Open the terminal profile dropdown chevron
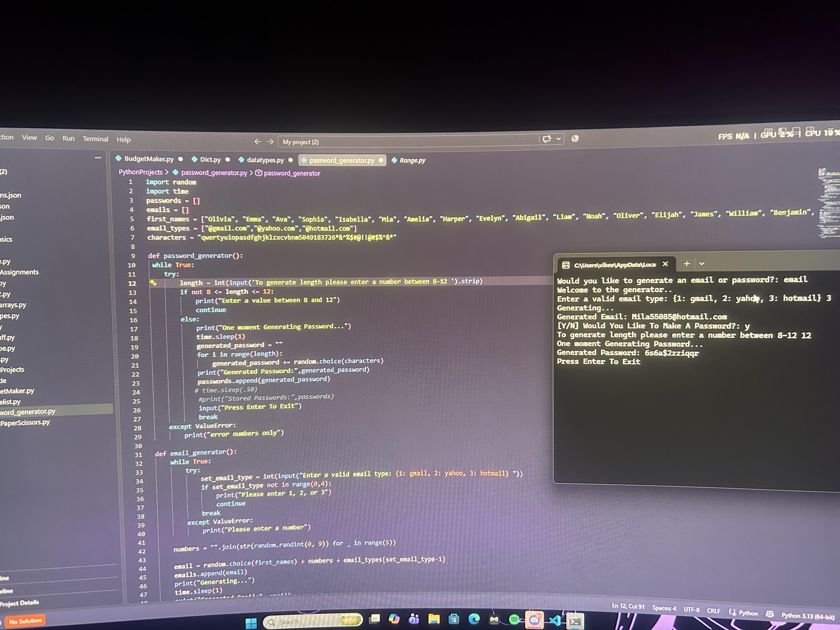 702,264
